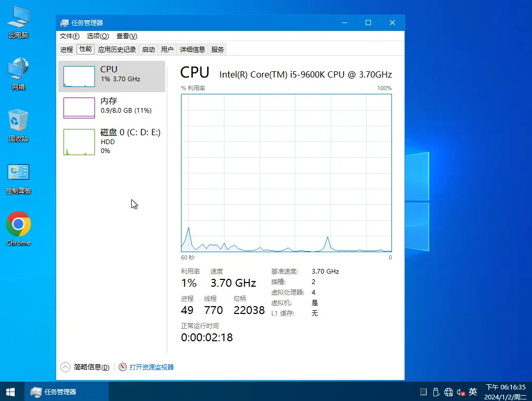The width and height of the screenshot is (532, 401).
Task: Click the network status tray icon
Action: (x=449, y=392)
